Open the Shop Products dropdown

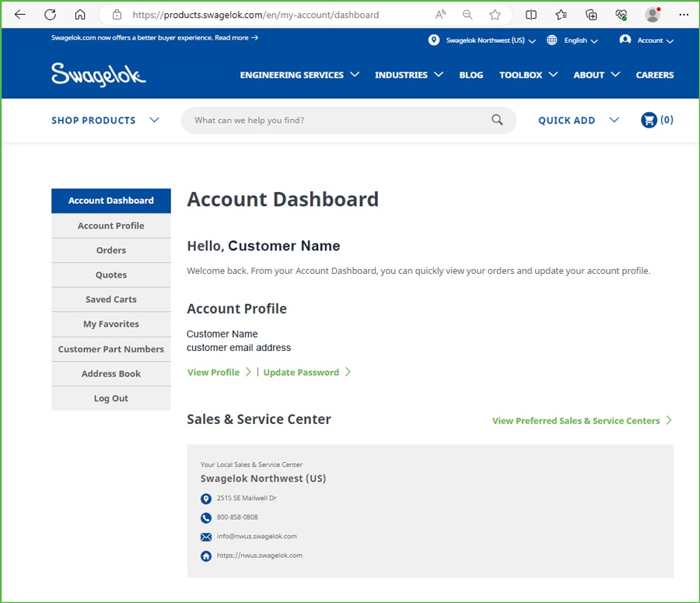[105, 120]
